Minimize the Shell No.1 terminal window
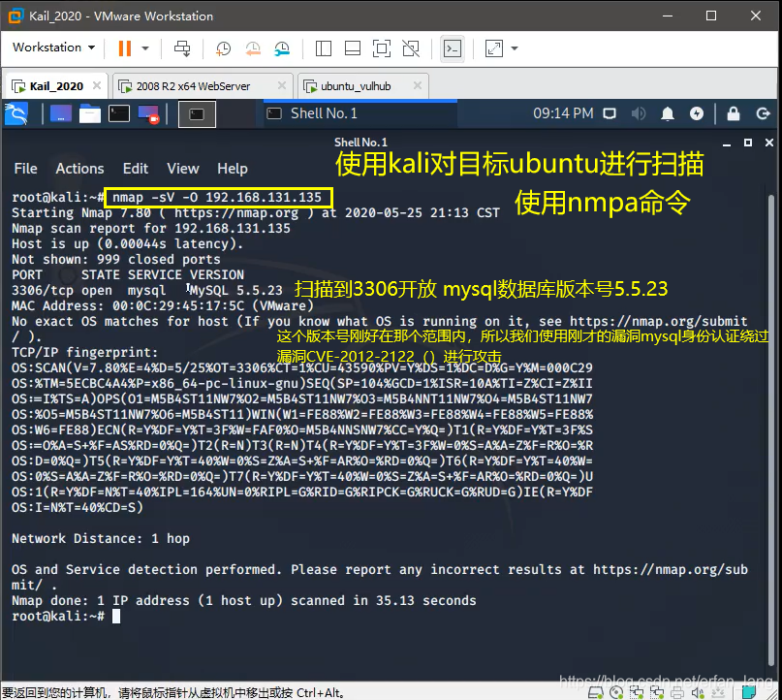782x700 pixels. pyautogui.click(x=727, y=143)
